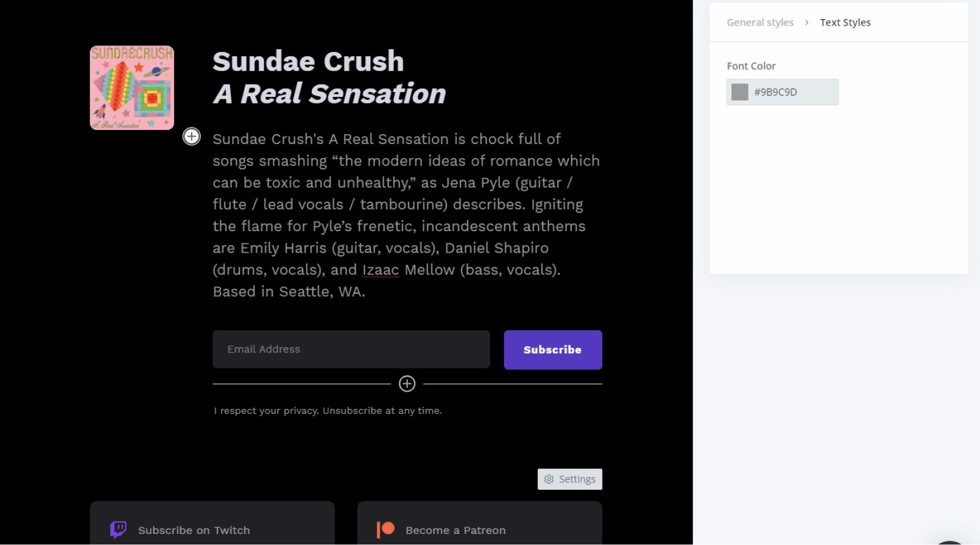Click the purple Subscribe button
This screenshot has height=545, width=980.
coord(553,350)
